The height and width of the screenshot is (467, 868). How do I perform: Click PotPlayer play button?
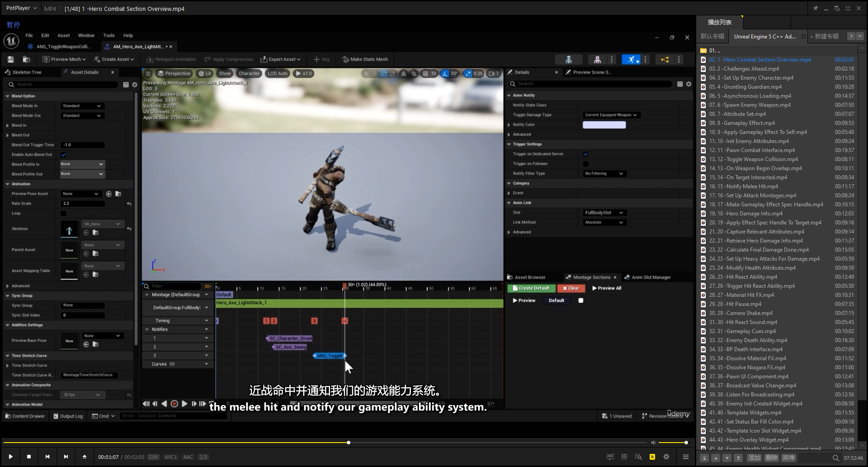(x=10, y=457)
